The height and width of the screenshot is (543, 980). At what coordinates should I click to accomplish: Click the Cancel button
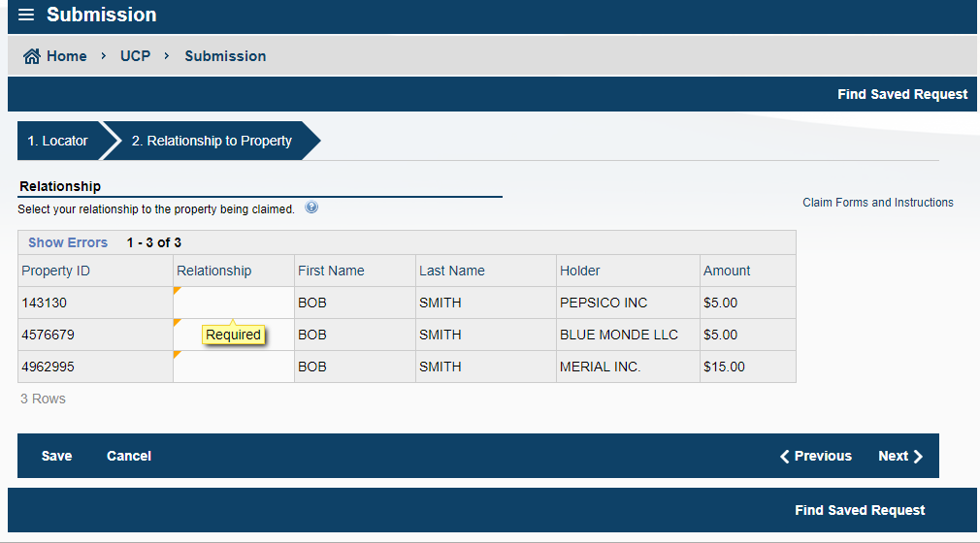(x=129, y=456)
